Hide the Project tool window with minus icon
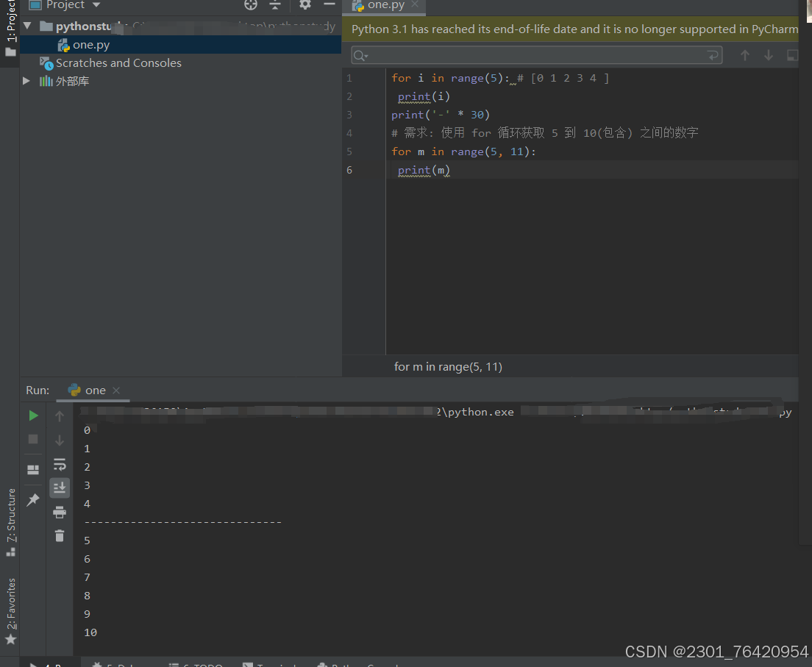This screenshot has height=667, width=812. tap(328, 5)
